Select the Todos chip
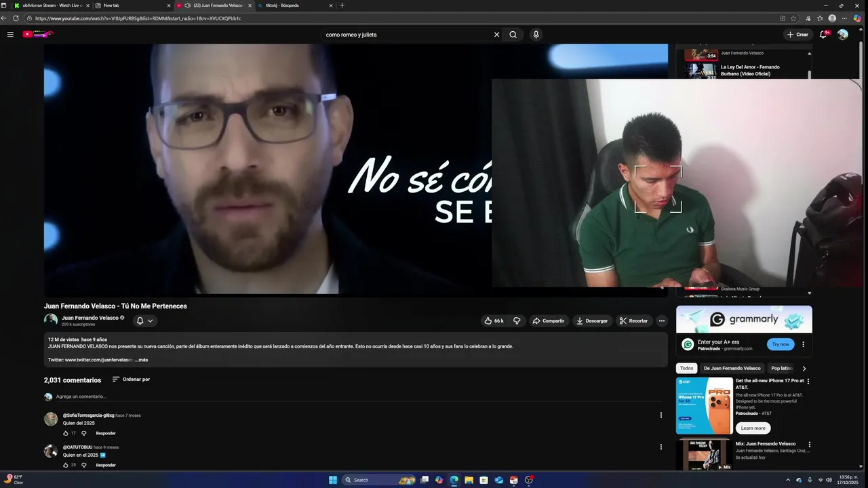The height and width of the screenshot is (488, 868). pos(687,369)
